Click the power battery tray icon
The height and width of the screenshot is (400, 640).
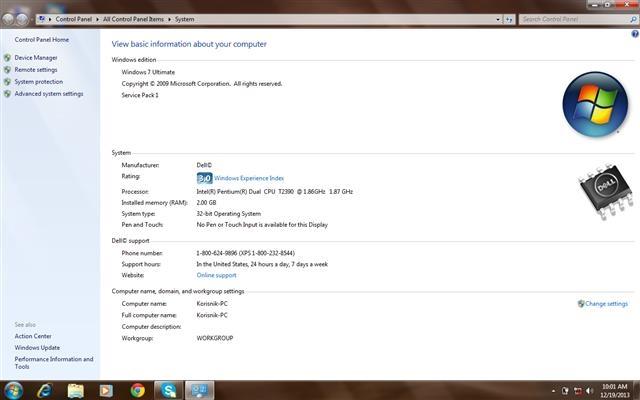565,391
